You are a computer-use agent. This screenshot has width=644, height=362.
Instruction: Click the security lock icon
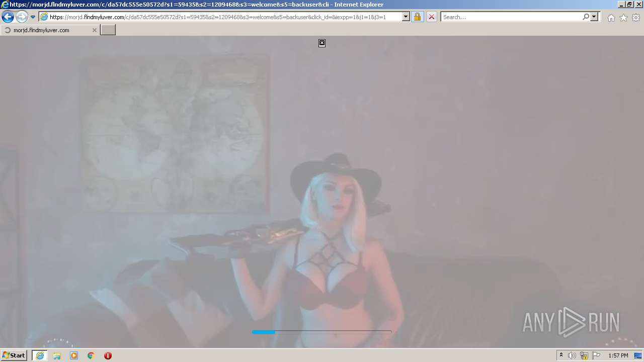(417, 17)
